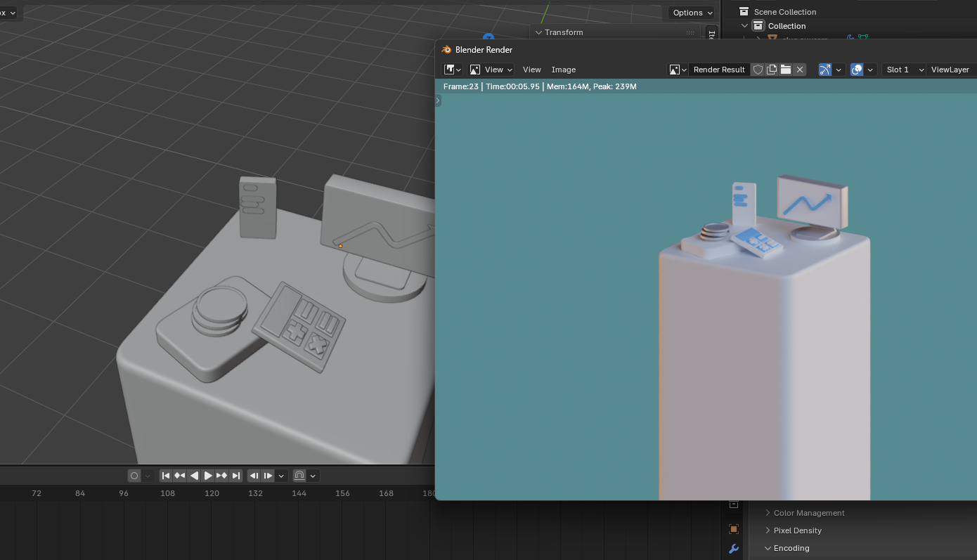Jump to previous keyframe in timeline

180,476
